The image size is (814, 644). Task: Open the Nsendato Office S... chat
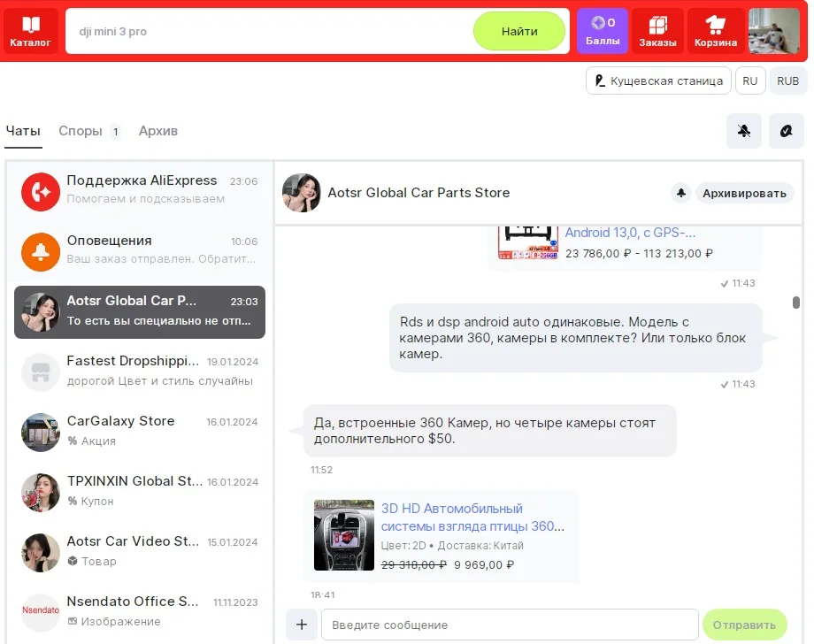click(x=140, y=613)
